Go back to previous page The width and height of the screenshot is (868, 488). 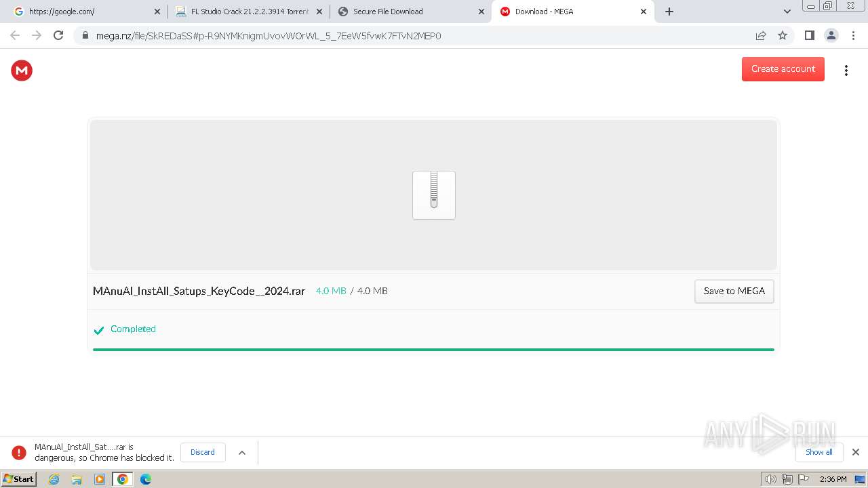[15, 35]
